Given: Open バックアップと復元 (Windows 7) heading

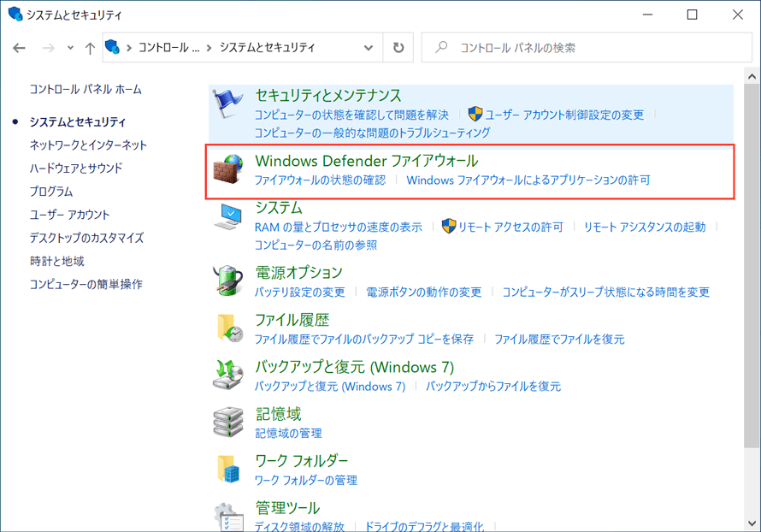Looking at the screenshot, I should pyautogui.click(x=355, y=367).
